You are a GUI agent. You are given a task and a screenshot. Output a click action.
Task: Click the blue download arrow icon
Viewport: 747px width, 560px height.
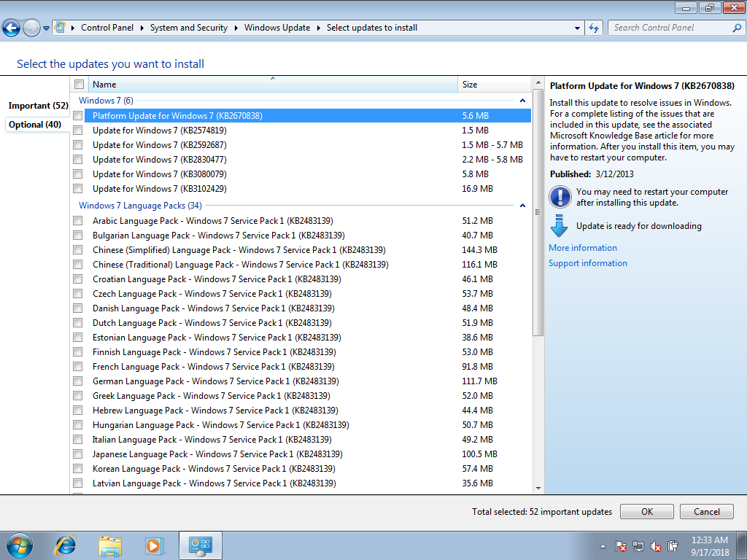click(x=559, y=226)
